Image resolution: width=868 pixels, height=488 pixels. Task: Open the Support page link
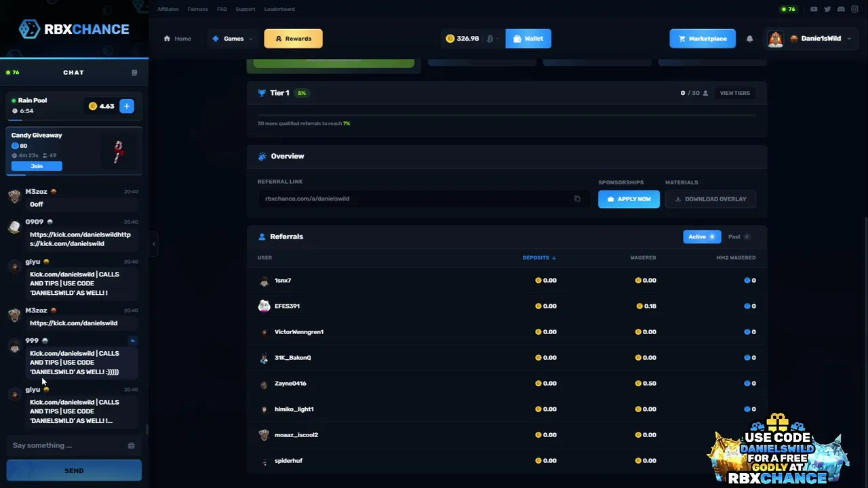(x=245, y=9)
